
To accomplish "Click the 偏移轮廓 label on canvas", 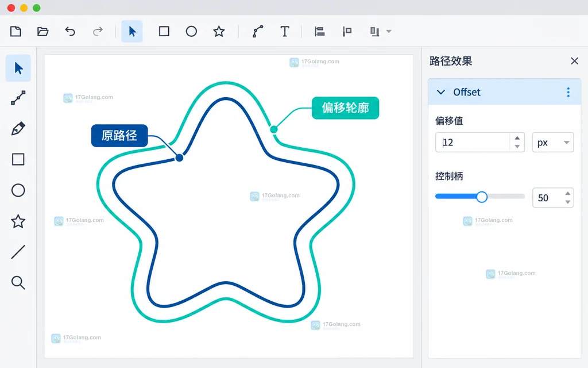I will [x=345, y=108].
